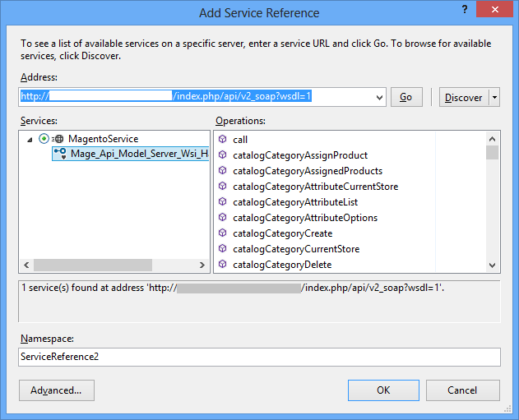The height and width of the screenshot is (420, 519).
Task: Click the catalogCategoryAssignProduct operation icon
Action: 222,155
